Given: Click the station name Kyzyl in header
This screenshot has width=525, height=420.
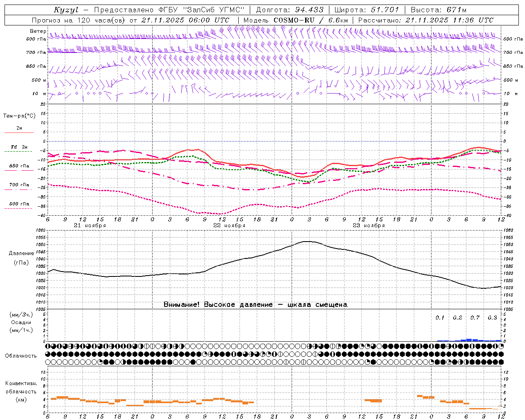Looking at the screenshot, I should (66, 10).
